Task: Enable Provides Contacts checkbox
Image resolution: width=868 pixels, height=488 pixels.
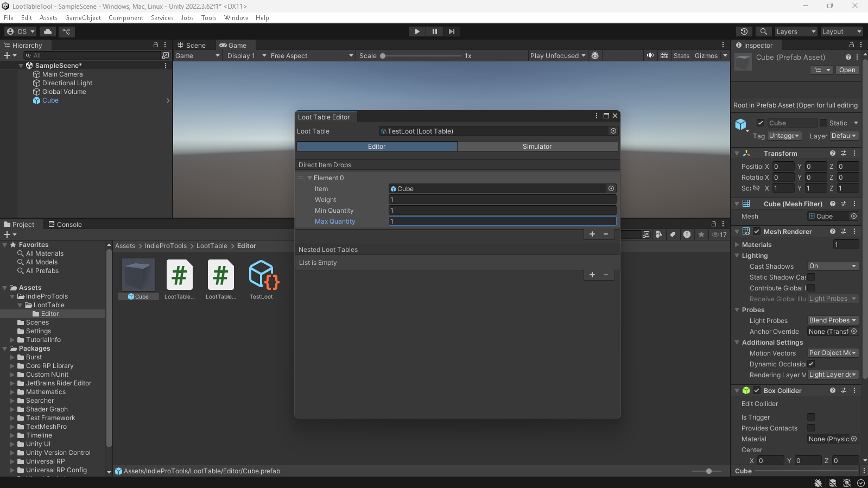Action: click(811, 428)
